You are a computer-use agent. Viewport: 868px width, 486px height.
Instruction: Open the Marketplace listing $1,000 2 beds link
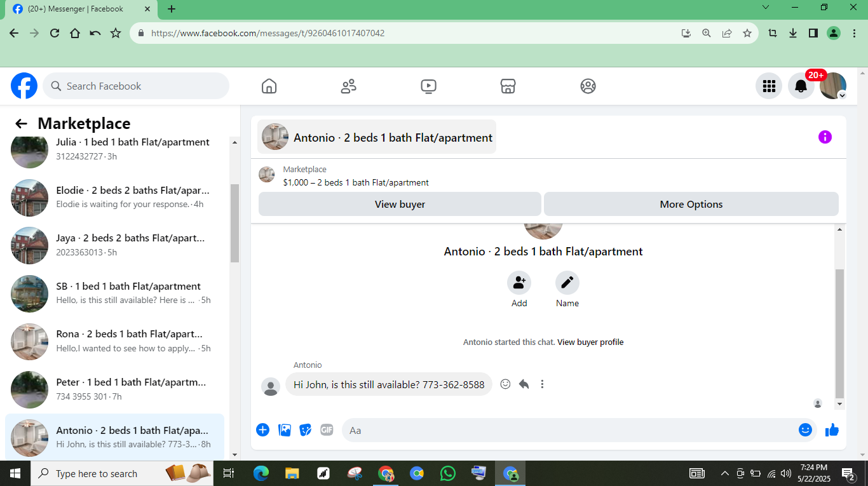pos(356,182)
